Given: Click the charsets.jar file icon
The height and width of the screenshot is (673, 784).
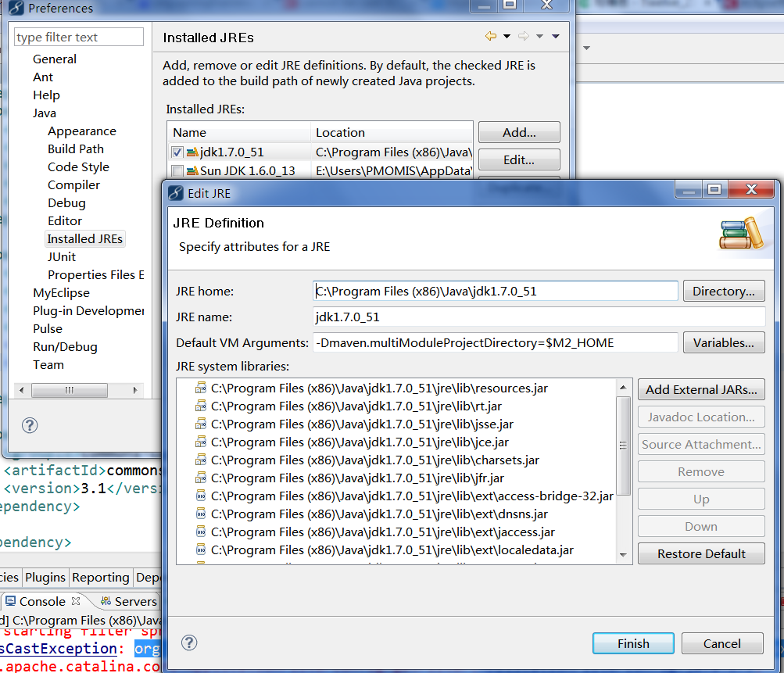Looking at the screenshot, I should 201,460.
